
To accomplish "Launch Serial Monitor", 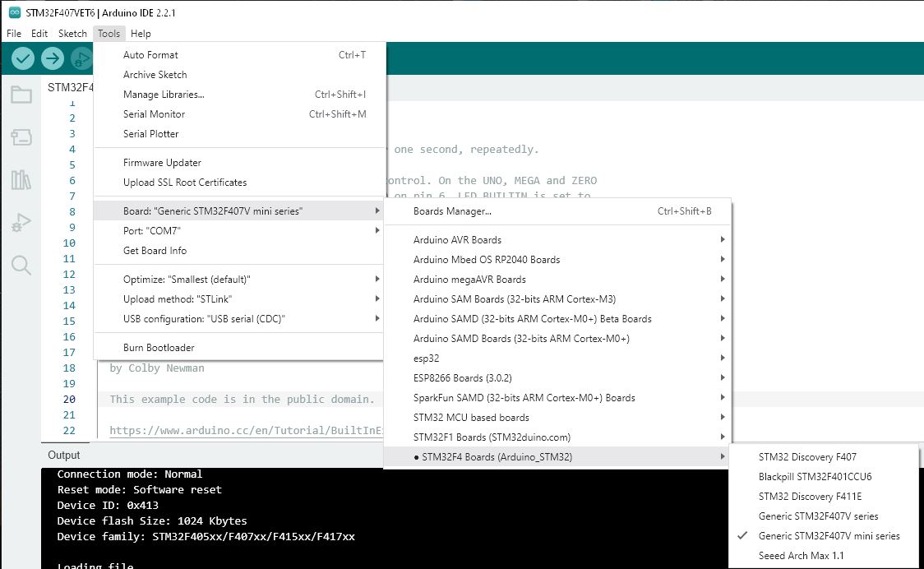I will pos(238,114).
